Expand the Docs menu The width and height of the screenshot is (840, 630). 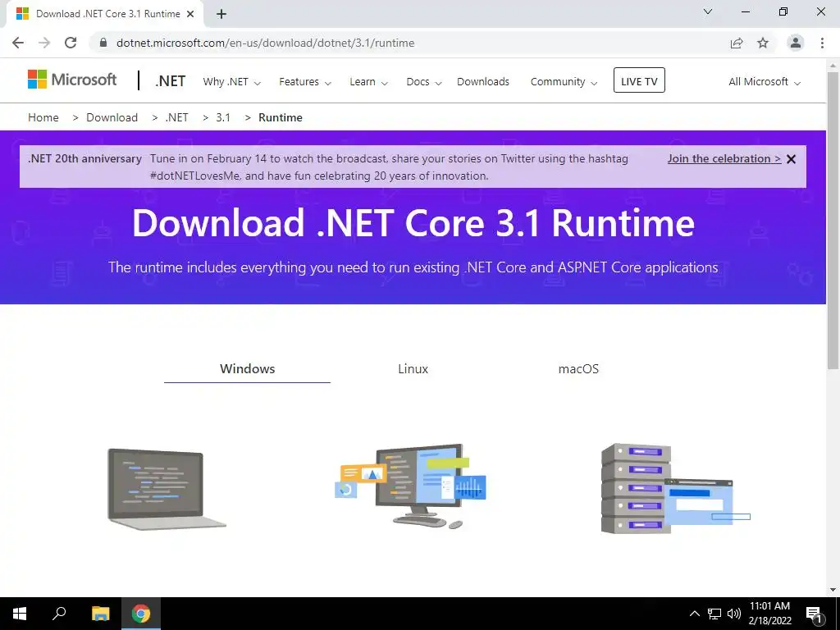coord(424,82)
